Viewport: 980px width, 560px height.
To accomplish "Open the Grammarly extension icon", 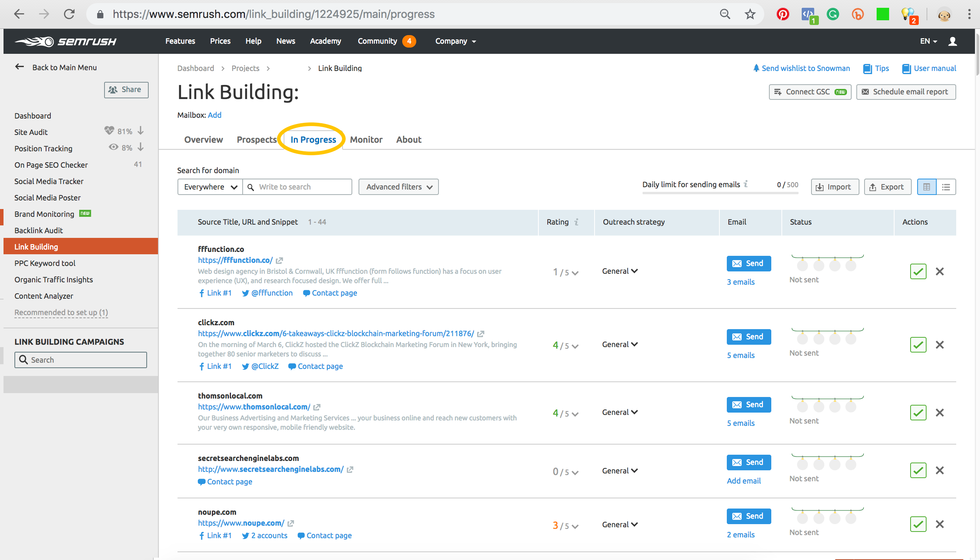I will tap(833, 14).
